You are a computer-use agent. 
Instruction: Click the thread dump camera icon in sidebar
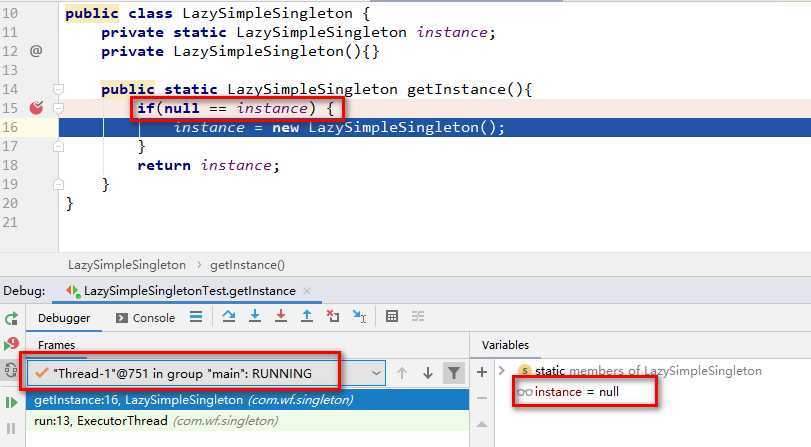[11, 370]
